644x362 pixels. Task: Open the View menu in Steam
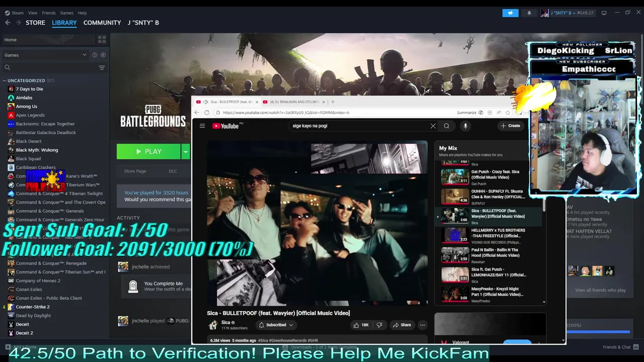[33, 13]
